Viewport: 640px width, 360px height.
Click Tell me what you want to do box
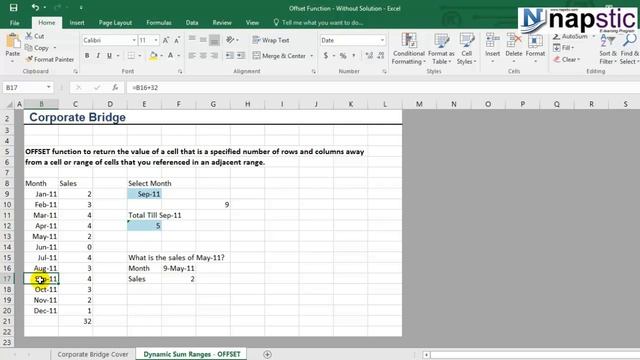pyautogui.click(x=318, y=22)
